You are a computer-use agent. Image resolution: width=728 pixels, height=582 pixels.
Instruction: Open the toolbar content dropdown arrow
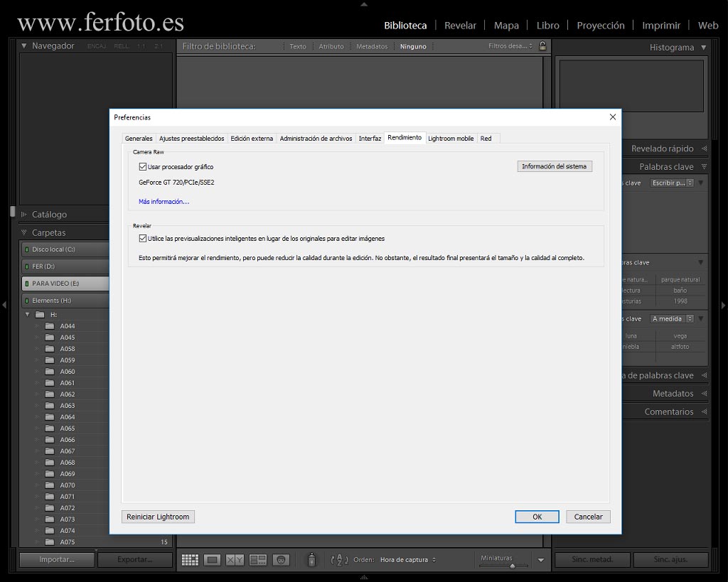pos(541,560)
